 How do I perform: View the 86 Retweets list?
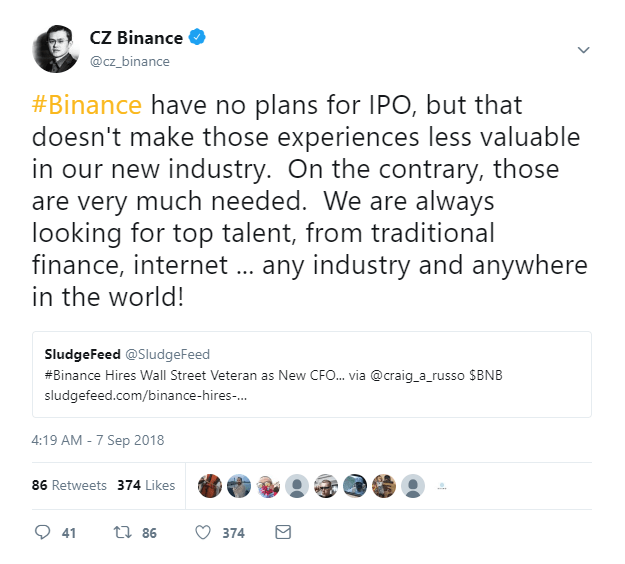(x=69, y=485)
